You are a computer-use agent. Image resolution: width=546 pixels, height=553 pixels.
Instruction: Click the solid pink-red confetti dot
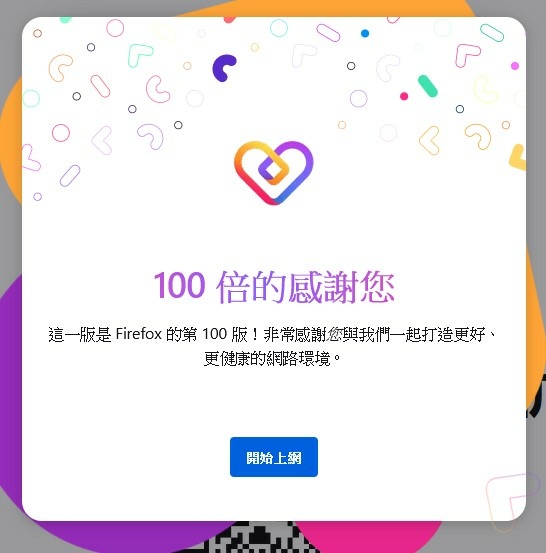pos(404,96)
